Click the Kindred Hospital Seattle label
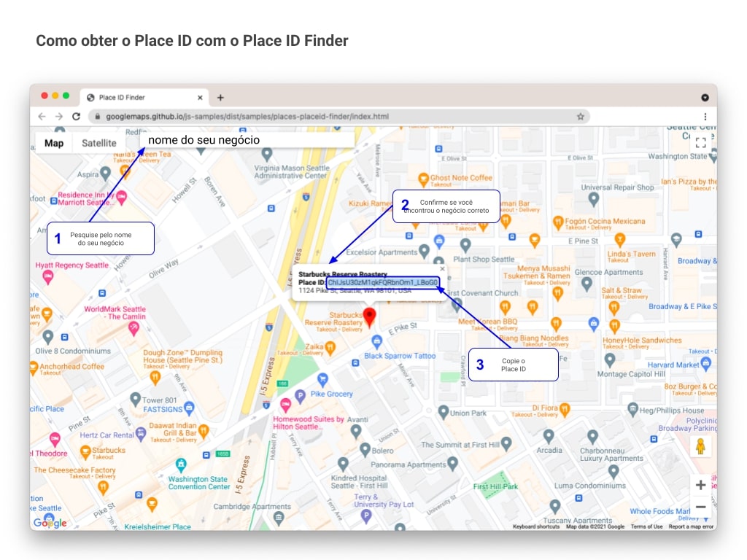 click(x=359, y=482)
